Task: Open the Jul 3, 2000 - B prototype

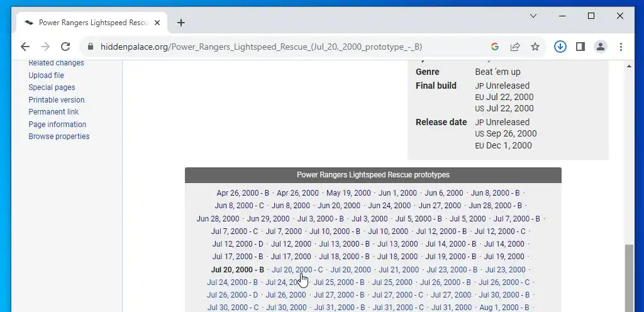Action: pyautogui.click(x=320, y=219)
